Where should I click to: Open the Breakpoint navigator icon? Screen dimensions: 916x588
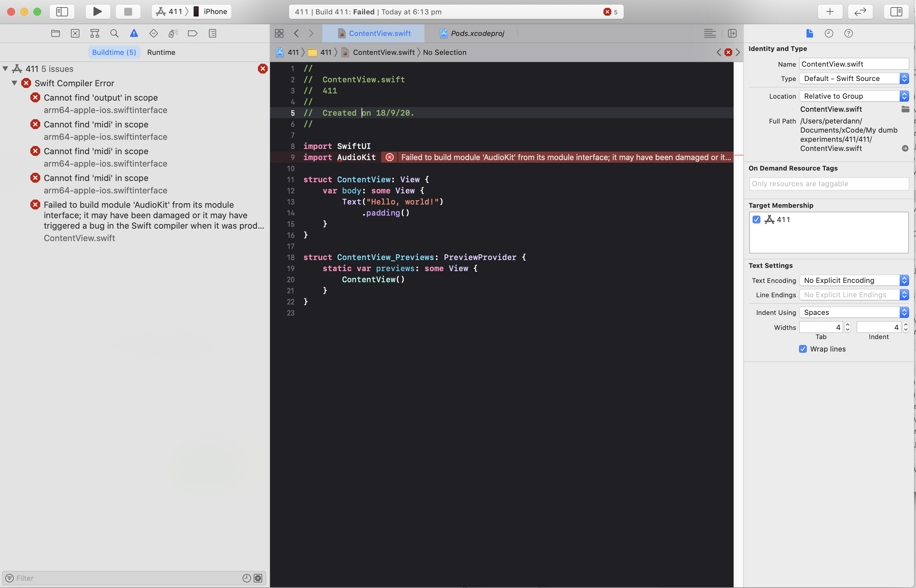[x=193, y=33]
